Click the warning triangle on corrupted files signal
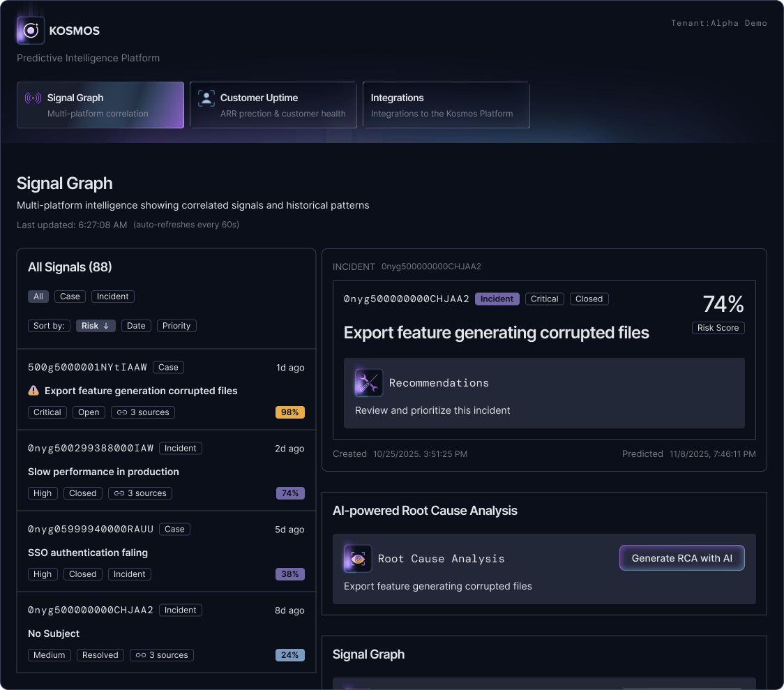The width and height of the screenshot is (784, 690). 32,391
